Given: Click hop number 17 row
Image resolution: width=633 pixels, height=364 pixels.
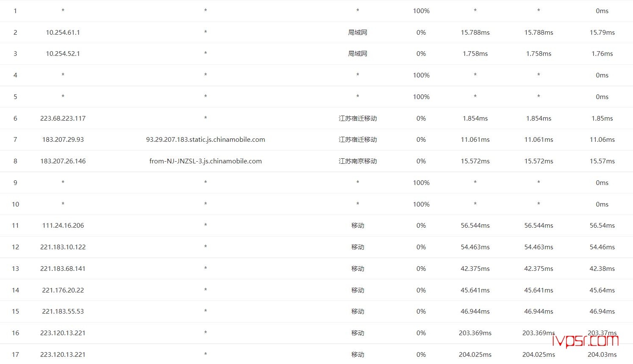Looking at the screenshot, I should pos(15,355).
